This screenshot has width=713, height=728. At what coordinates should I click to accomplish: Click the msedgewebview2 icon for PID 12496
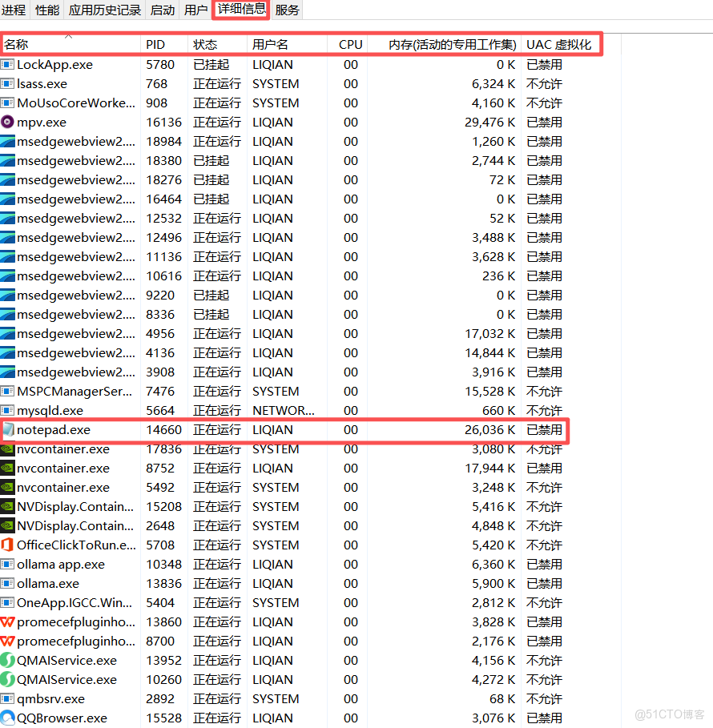7,238
